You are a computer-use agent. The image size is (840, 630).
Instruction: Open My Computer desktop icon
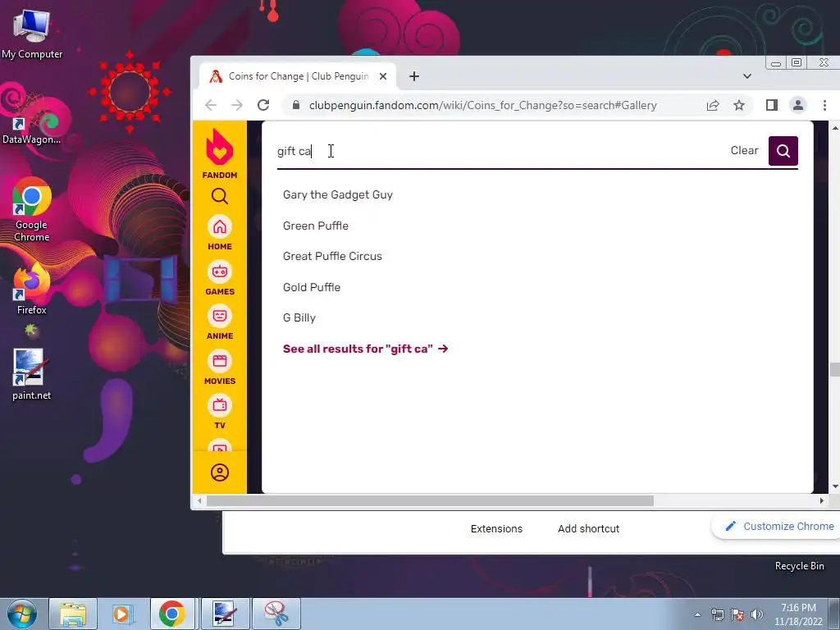[x=32, y=34]
